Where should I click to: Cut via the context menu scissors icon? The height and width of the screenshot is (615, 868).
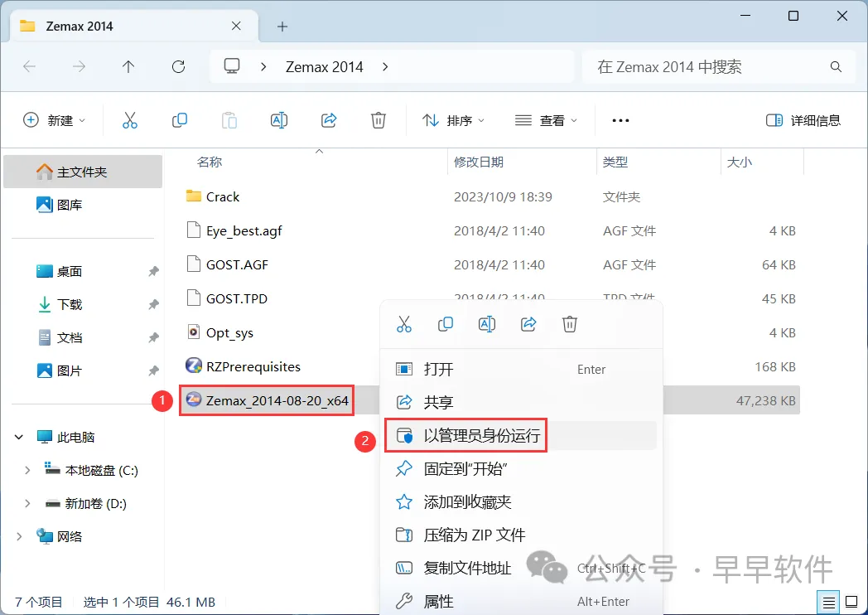[x=404, y=324]
